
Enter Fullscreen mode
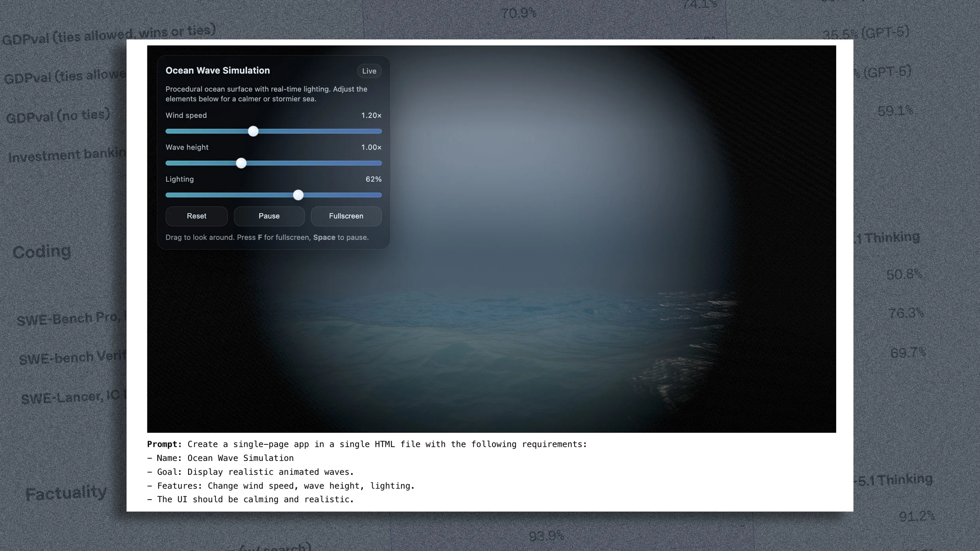(x=346, y=216)
